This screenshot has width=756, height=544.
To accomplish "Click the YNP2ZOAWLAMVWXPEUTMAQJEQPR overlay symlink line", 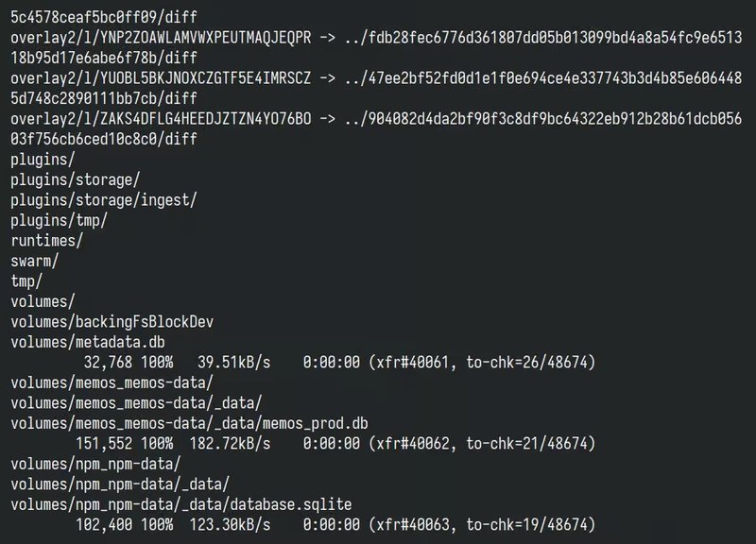I will 161,38.
